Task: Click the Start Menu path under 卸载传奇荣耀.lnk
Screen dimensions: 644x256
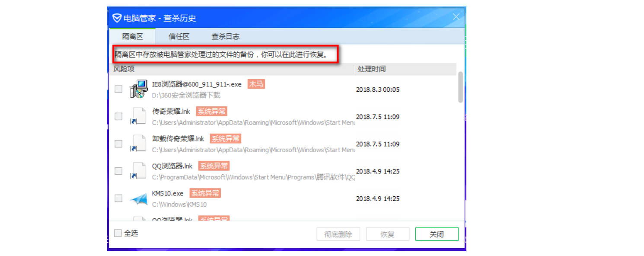Action: click(x=253, y=150)
